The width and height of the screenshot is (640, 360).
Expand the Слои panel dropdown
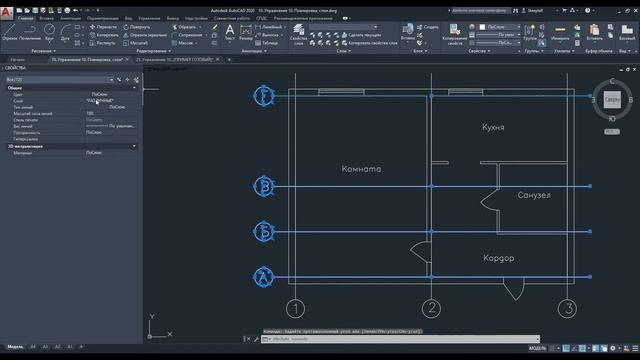click(x=344, y=51)
